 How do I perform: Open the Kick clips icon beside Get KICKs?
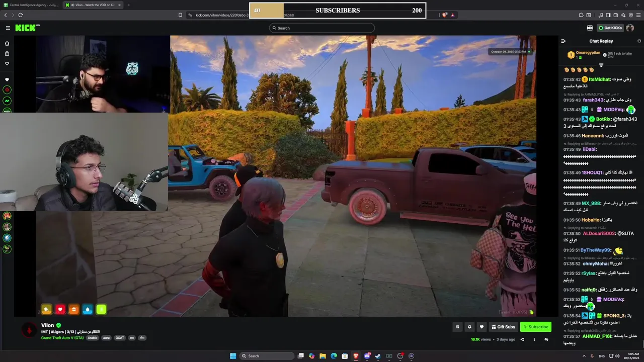point(590,28)
